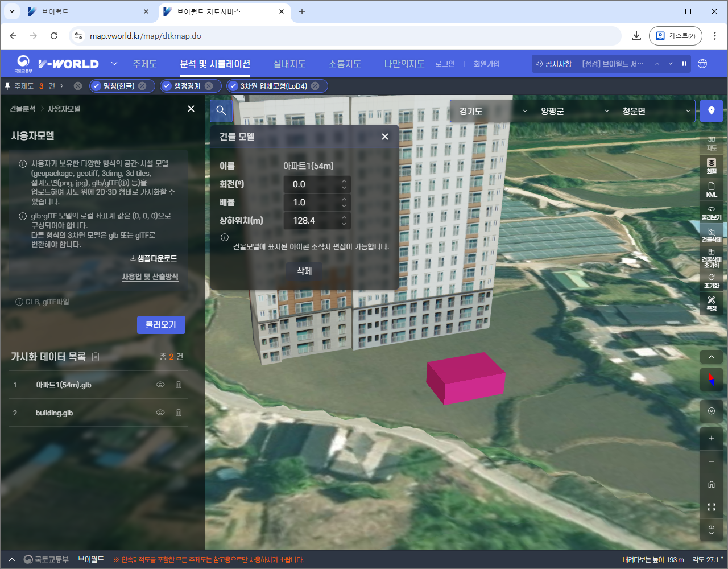The image size is (728, 569).
Task: Open the 경기도 province dropdown
Action: tap(493, 111)
